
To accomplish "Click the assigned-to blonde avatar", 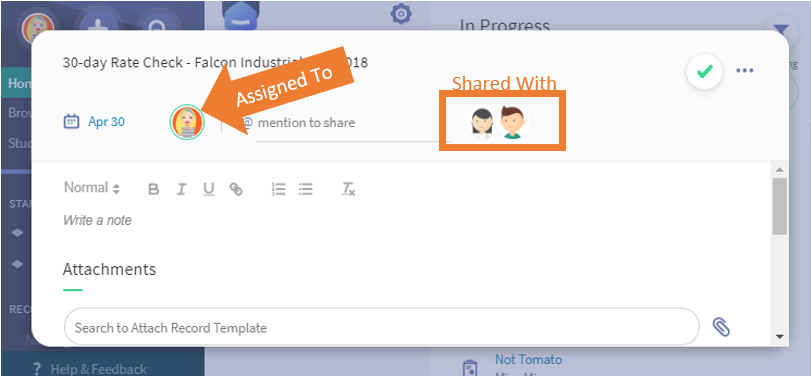I will (x=187, y=122).
